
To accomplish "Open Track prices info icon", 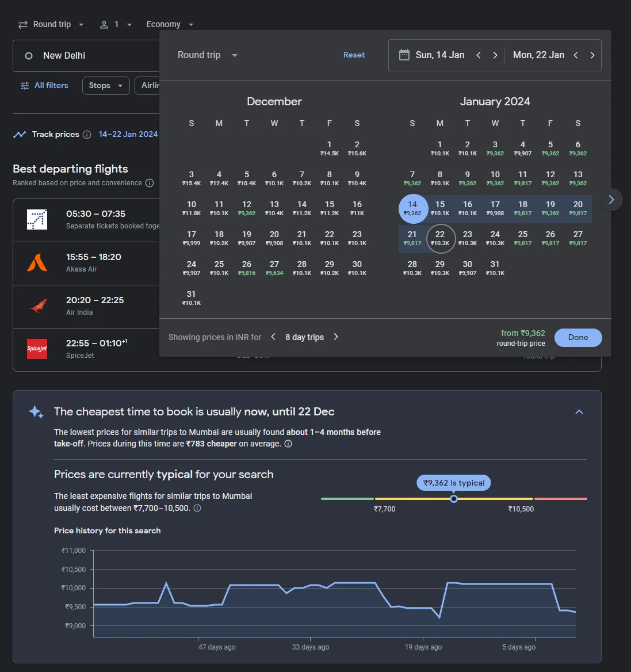I will [x=87, y=135].
